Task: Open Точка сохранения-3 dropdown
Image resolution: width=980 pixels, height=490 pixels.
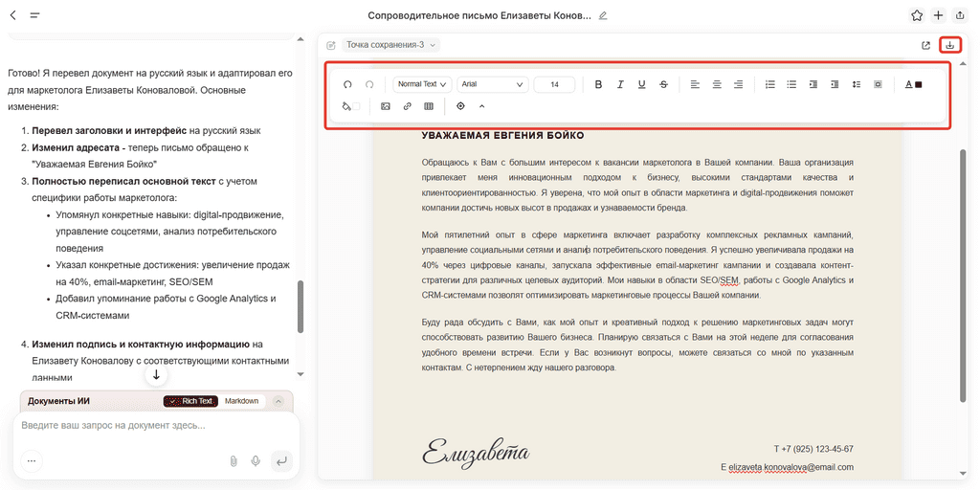Action: click(390, 45)
